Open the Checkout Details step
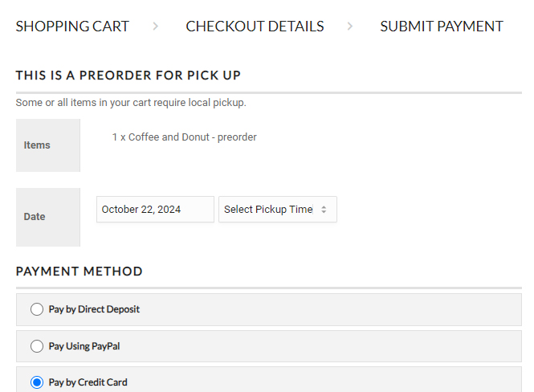 255,27
